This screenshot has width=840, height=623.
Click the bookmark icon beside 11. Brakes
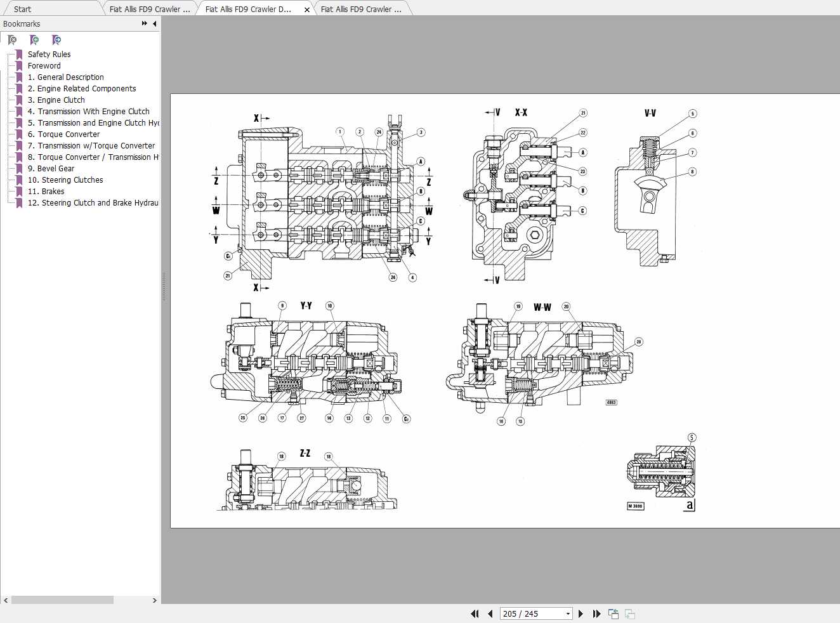coord(19,192)
